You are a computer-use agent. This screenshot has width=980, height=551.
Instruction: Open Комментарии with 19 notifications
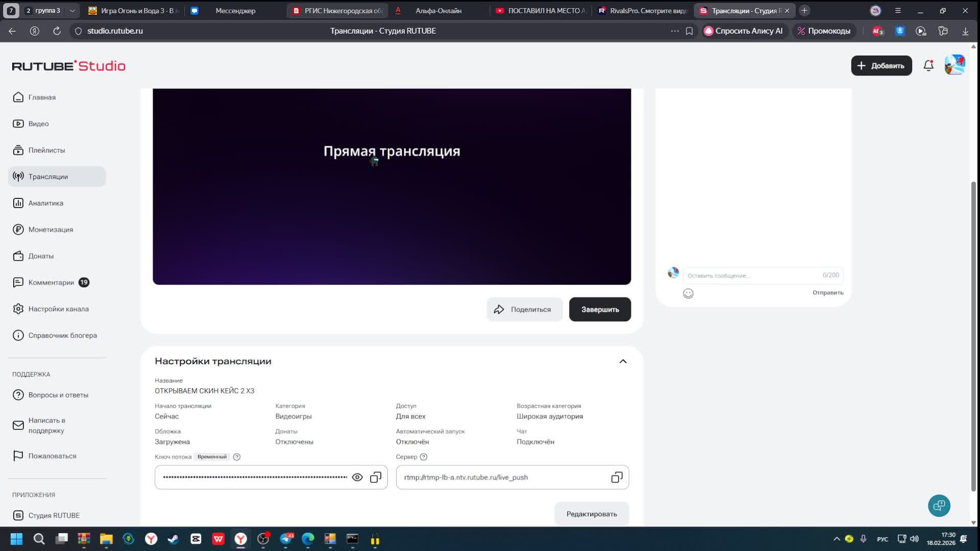point(51,282)
